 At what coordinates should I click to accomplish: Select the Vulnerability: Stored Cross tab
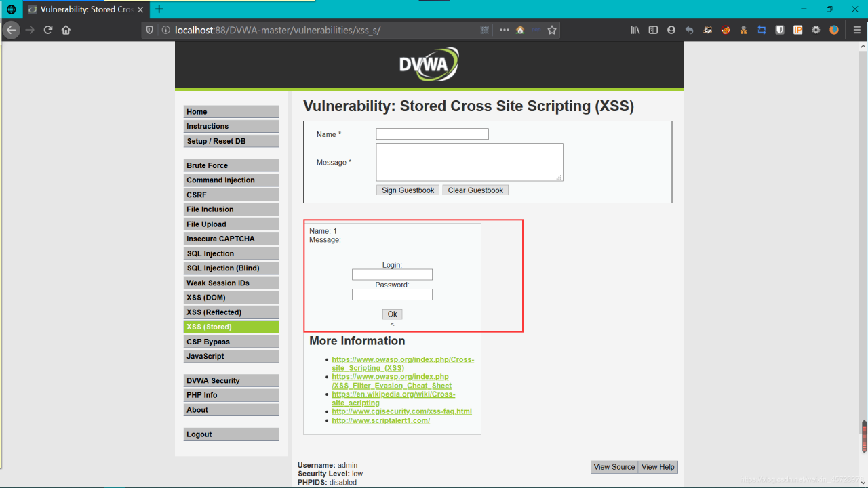[85, 9]
